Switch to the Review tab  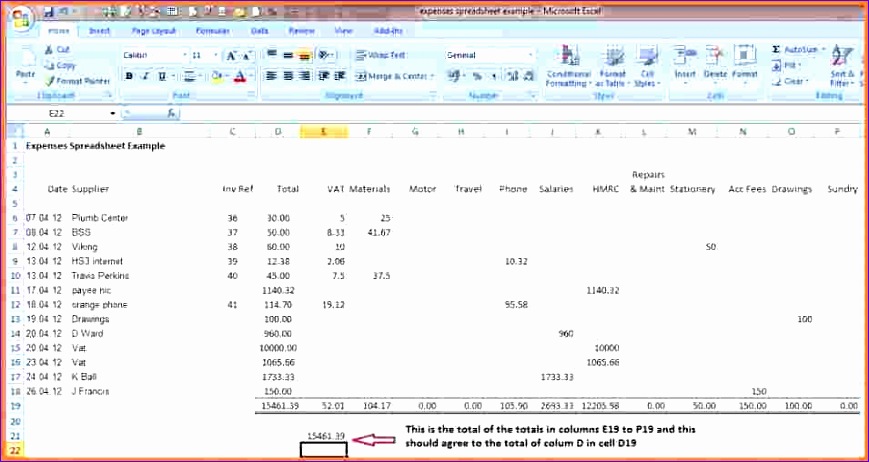coord(301,32)
